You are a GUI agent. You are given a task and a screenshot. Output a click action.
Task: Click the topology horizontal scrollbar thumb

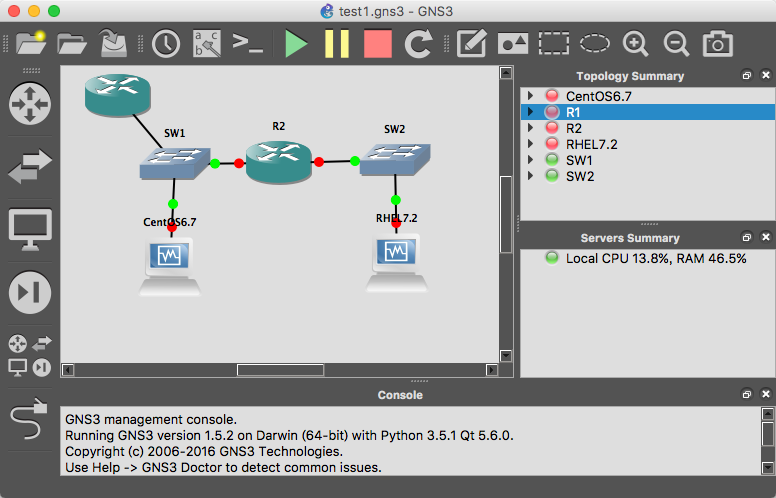click(x=280, y=370)
